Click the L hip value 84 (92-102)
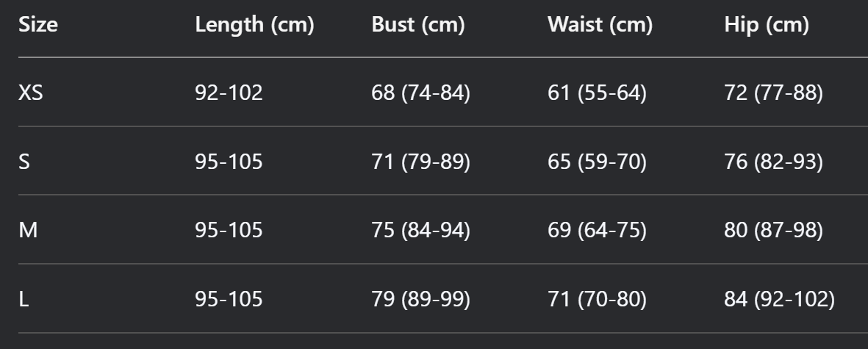 coord(779,300)
